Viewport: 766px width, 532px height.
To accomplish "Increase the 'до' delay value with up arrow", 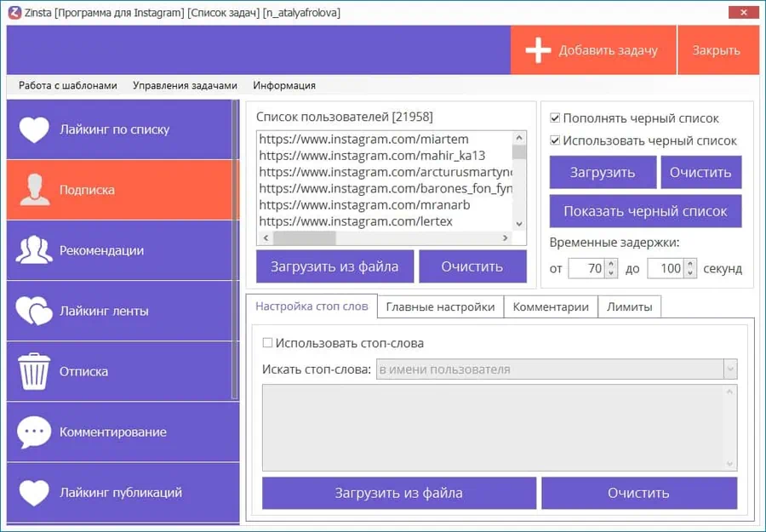I will [x=689, y=264].
